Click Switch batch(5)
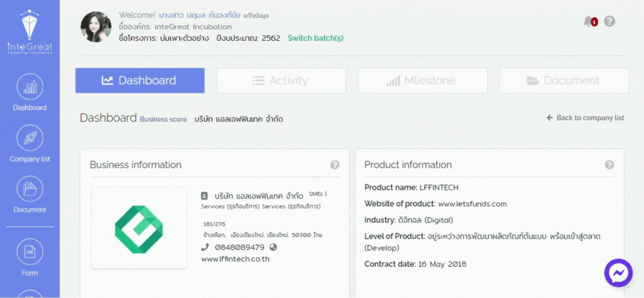 click(x=316, y=38)
